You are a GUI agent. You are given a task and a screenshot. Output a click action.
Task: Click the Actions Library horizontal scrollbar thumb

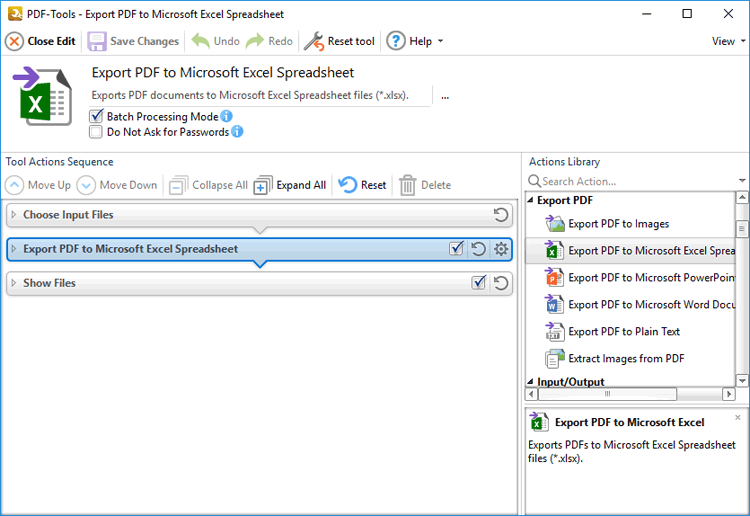point(607,394)
